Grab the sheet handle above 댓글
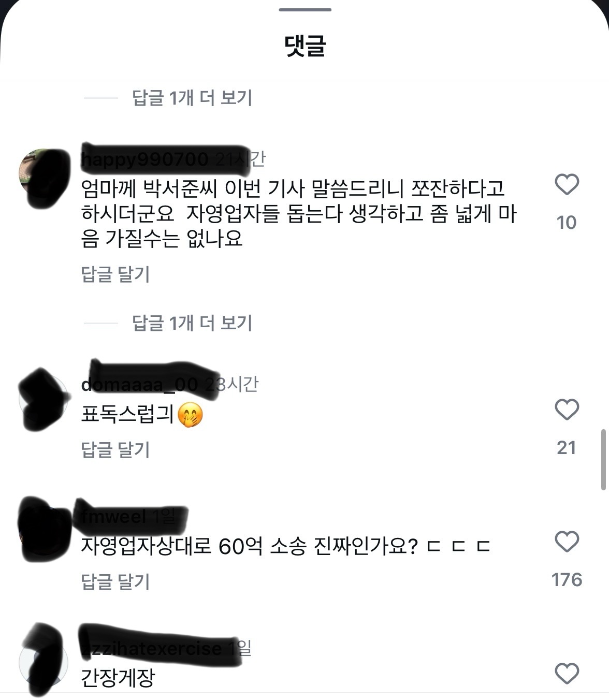609x700 pixels. [x=304, y=10]
